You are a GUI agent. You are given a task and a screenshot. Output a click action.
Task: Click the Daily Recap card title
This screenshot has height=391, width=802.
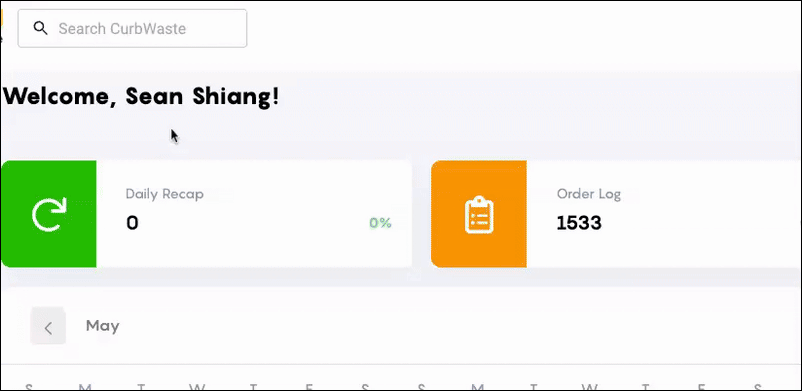[x=164, y=194]
